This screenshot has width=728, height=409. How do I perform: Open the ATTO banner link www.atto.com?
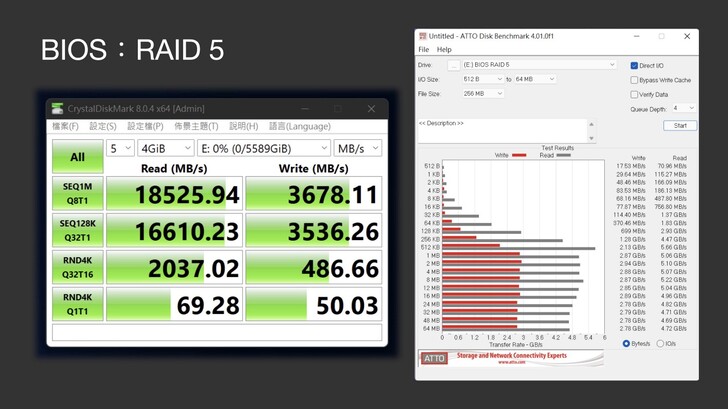(x=511, y=362)
